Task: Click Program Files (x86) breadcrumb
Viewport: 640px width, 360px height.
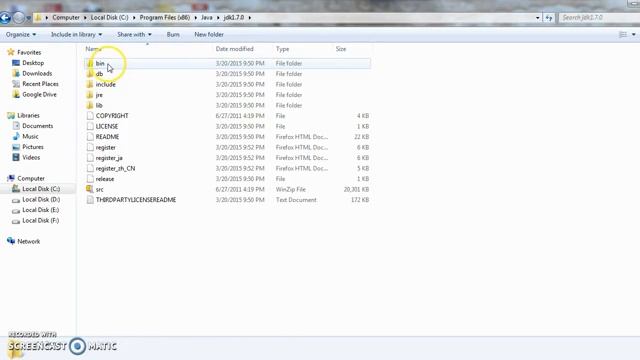Action: [x=164, y=18]
